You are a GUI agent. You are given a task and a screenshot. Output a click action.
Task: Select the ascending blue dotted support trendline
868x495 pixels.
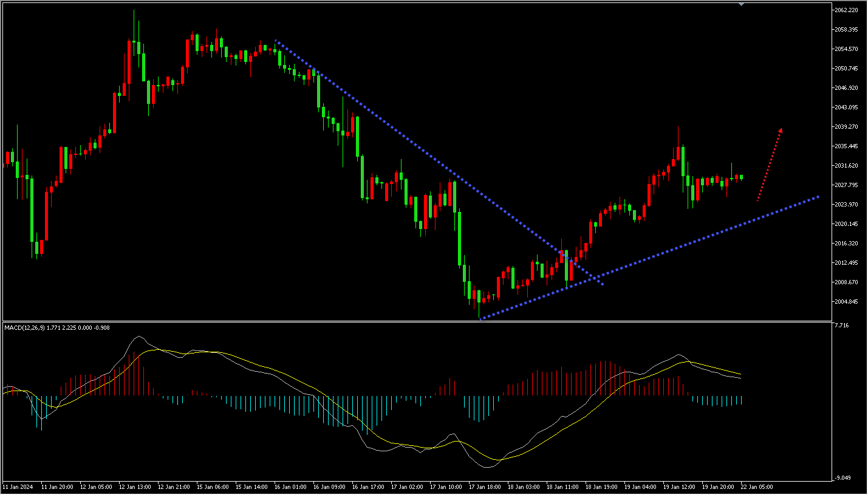click(x=649, y=258)
